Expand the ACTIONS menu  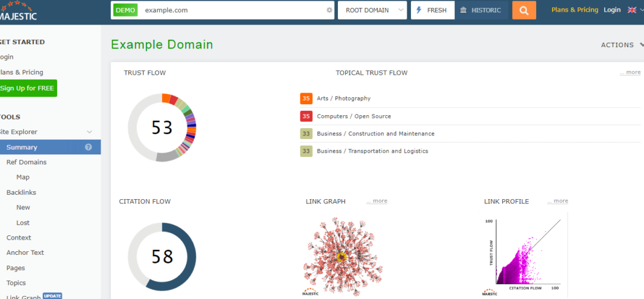click(x=623, y=45)
